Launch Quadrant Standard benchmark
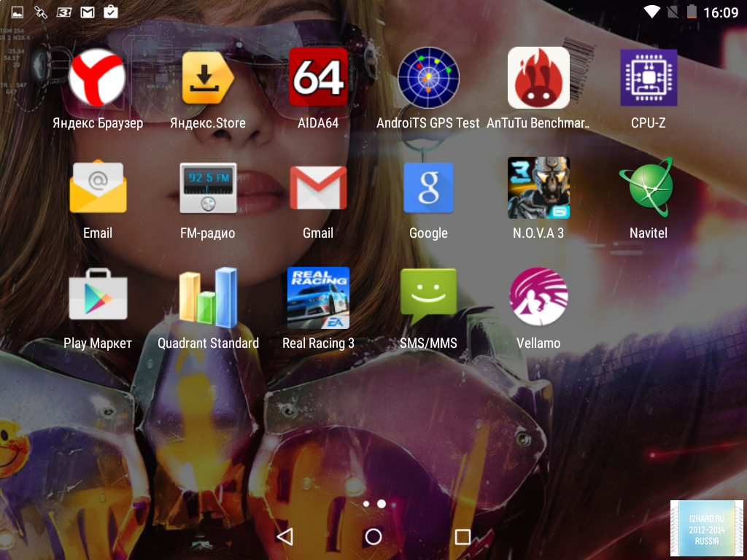The image size is (747, 560). point(208,297)
